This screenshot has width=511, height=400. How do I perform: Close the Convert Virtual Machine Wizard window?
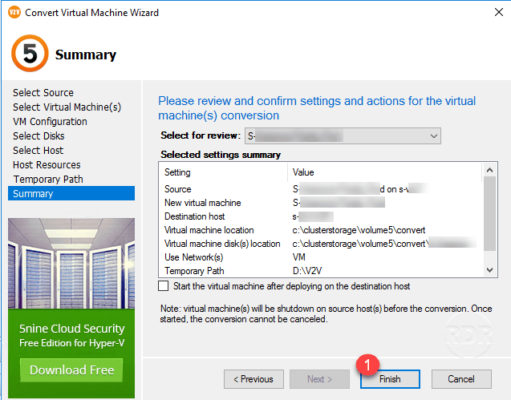[x=499, y=12]
